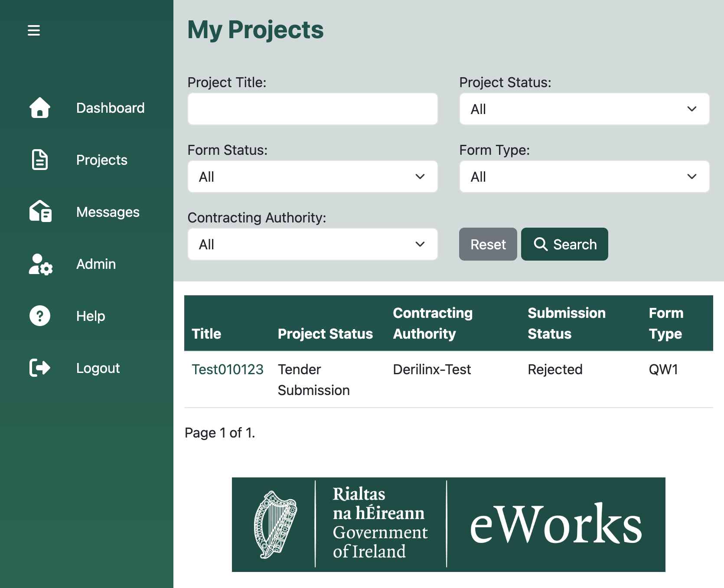Open the Contracting Authority dropdown
The height and width of the screenshot is (588, 724).
pyautogui.click(x=313, y=244)
